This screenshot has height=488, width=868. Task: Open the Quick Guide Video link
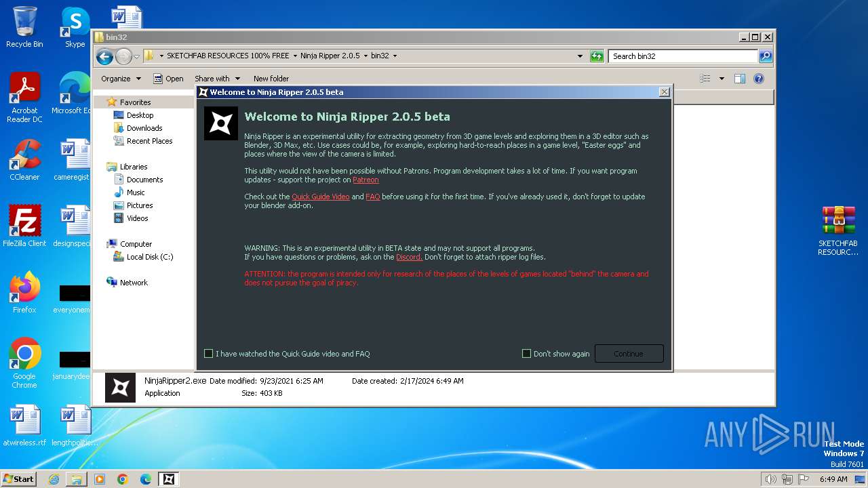pyautogui.click(x=321, y=197)
